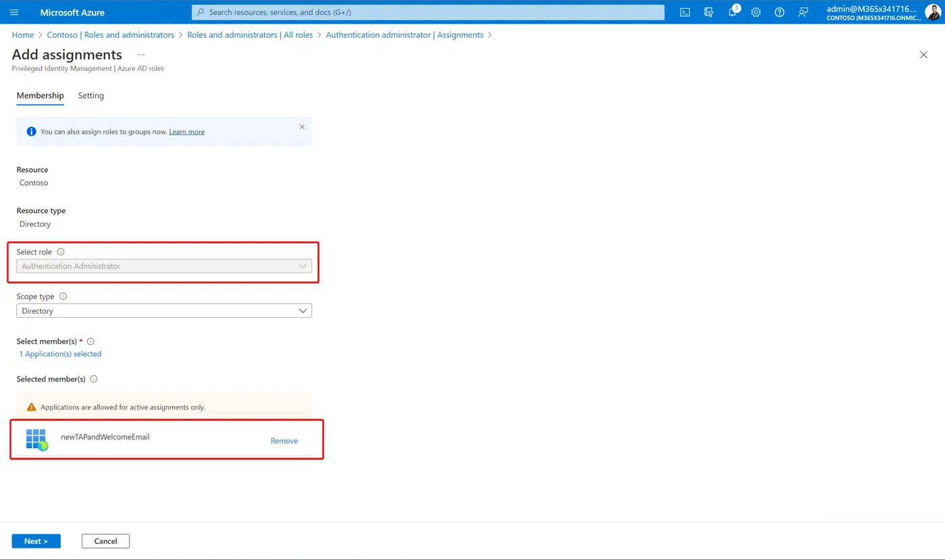
Task: Open the Learn more link
Action: tap(187, 132)
